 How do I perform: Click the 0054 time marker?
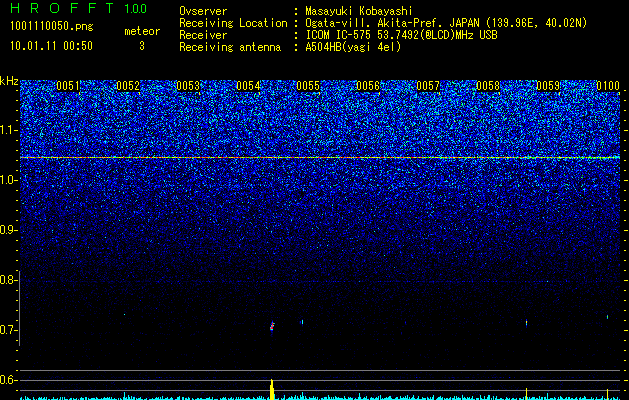click(248, 86)
